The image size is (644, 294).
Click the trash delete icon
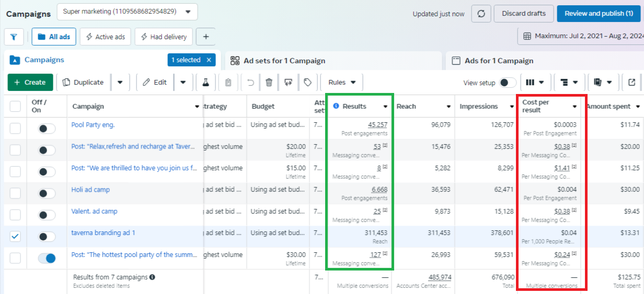tap(269, 83)
